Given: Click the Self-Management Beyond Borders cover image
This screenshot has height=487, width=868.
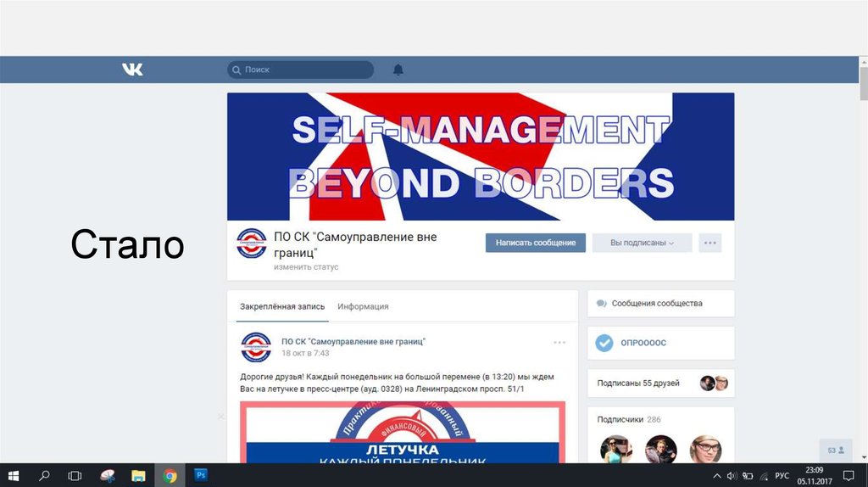Looking at the screenshot, I should pyautogui.click(x=481, y=157).
